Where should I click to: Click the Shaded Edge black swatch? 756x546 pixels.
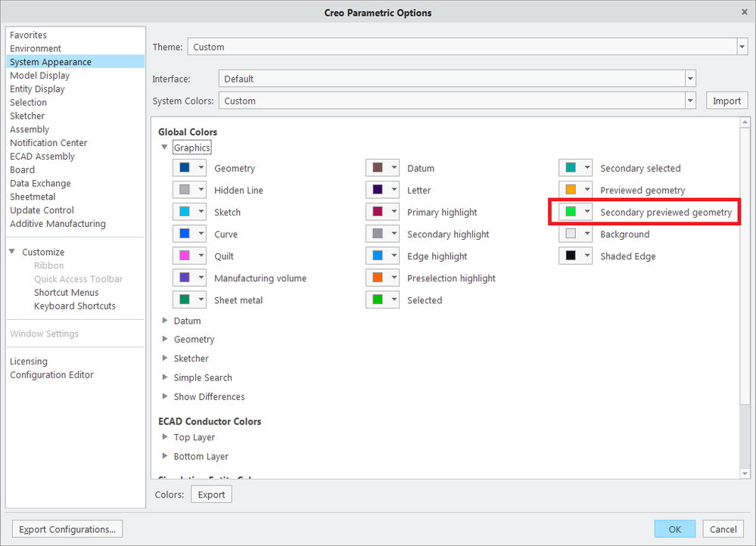click(x=570, y=256)
